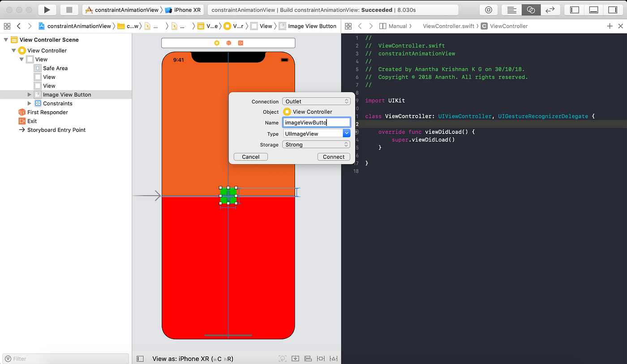627x364 pixels.
Task: Select ViewController.swift in the jump bar
Action: (449, 26)
